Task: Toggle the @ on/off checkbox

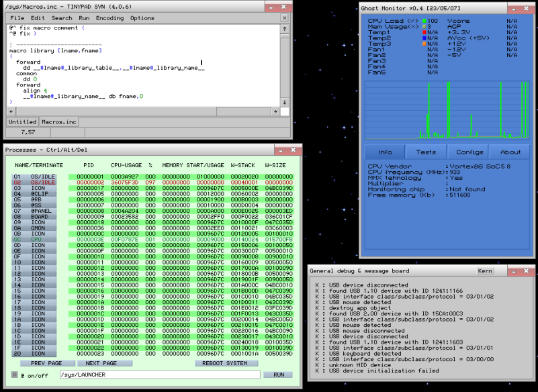Action: tap(14, 375)
